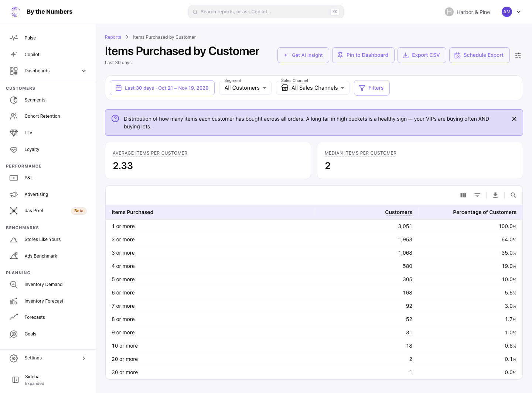Dismiss the info banner

point(514,119)
